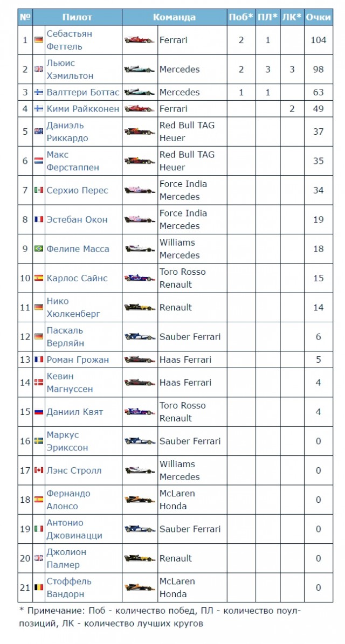The width and height of the screenshot is (345, 644).
Task: Click the Brazilian flag beside Фелипе Масса
Action: [x=39, y=249]
